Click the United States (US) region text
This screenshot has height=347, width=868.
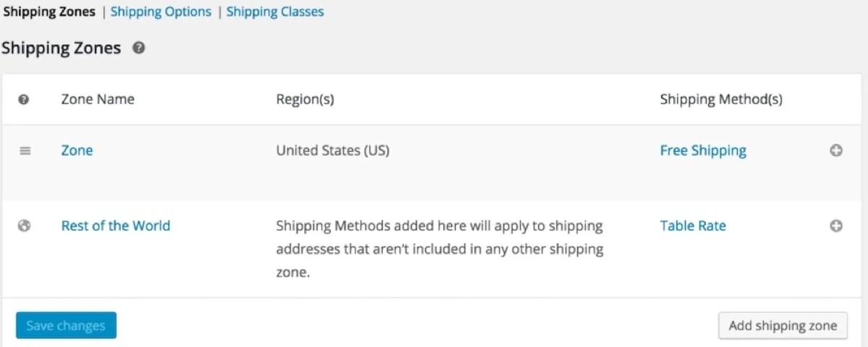coord(332,150)
